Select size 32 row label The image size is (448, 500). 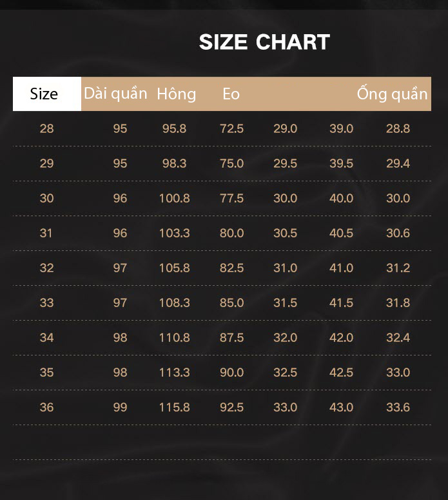pos(46,268)
